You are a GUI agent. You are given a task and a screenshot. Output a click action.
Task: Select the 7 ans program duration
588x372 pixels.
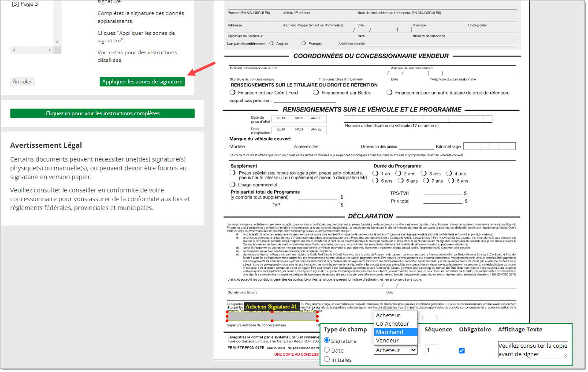point(426,180)
